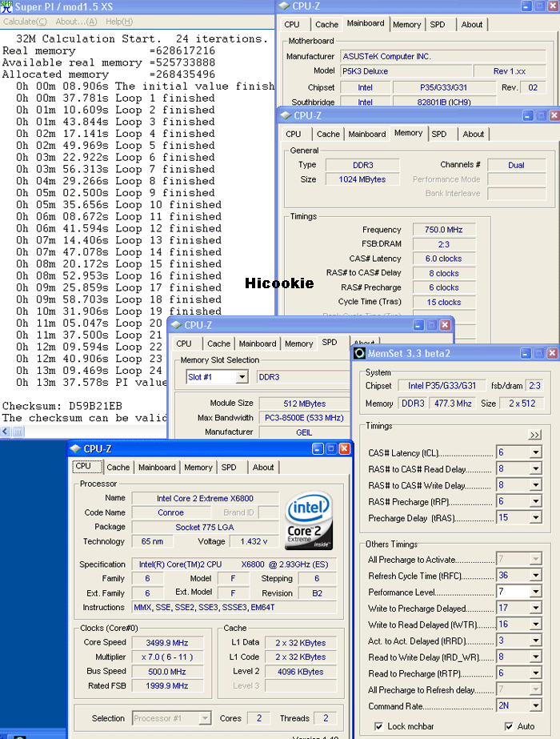Open the RAS# to CAS# Read Delay dropdown
This screenshot has width=560, height=739.
point(535,468)
